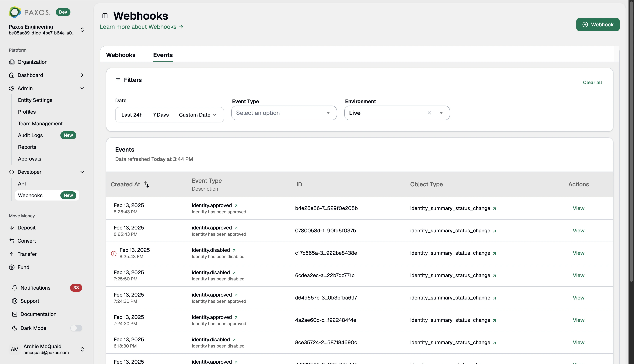Screen dimensions: 634x364
Task: Switch to the Webhooks tab
Action: click(x=121, y=55)
